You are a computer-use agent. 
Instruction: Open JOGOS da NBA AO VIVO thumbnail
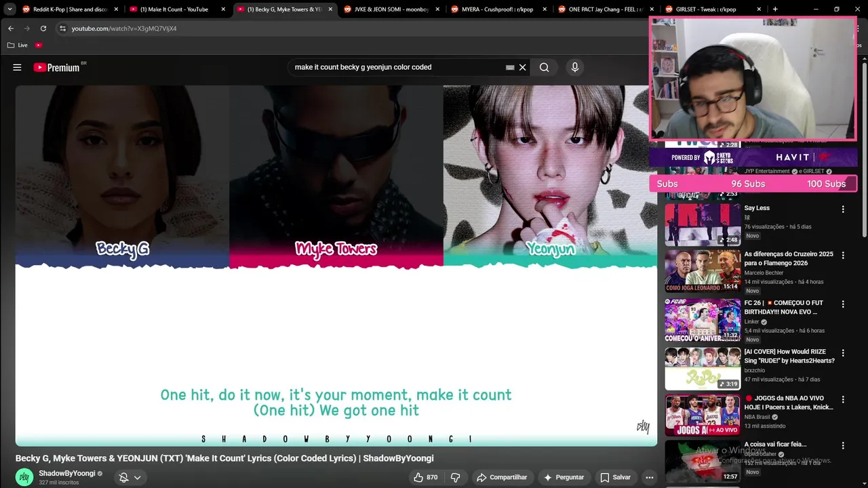click(703, 415)
